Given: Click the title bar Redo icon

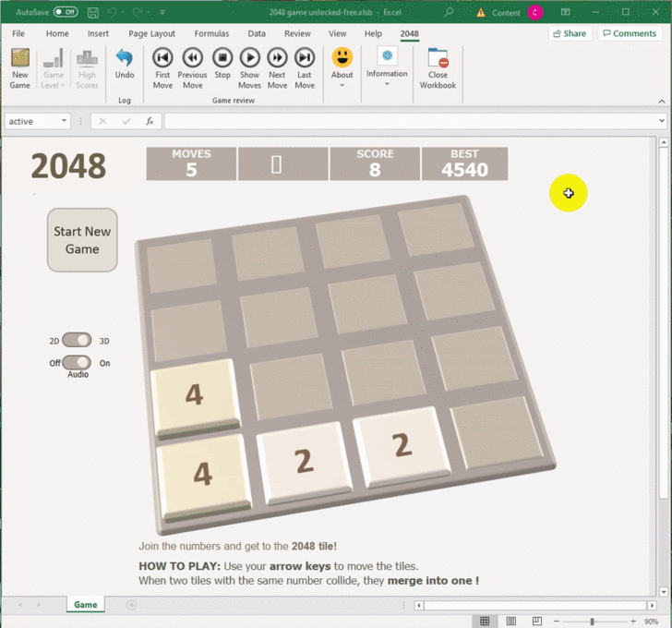Looking at the screenshot, I should (138, 12).
